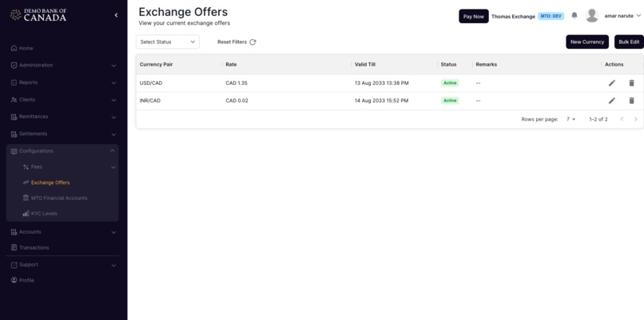Screen dimensions: 644x320
Task: Click the Configurations monitor icon
Action: (14, 151)
